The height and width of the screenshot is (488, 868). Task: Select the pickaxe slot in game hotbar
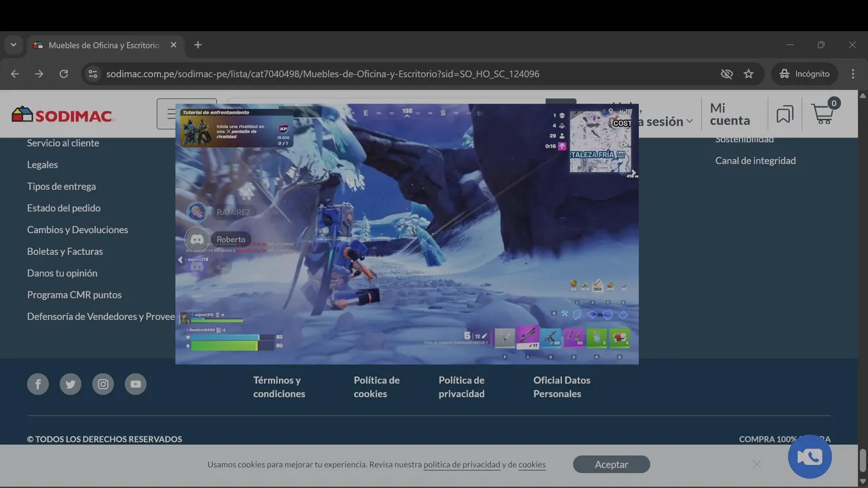click(x=505, y=338)
